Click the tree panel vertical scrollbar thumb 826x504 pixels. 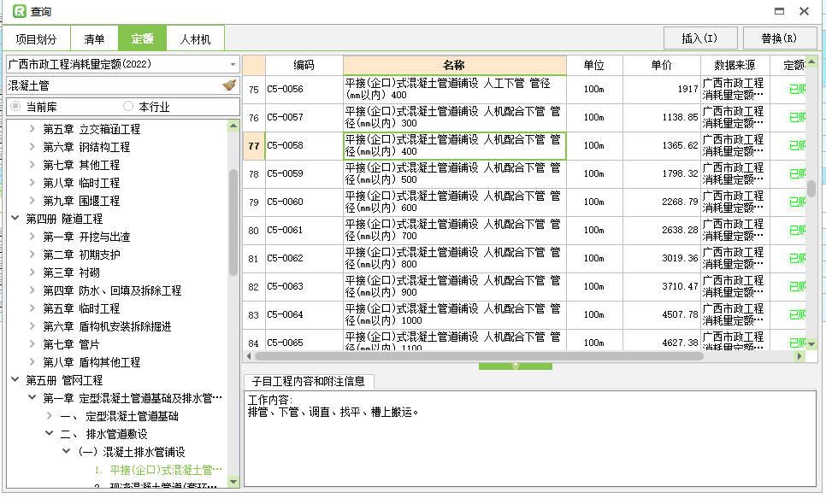pos(233,222)
